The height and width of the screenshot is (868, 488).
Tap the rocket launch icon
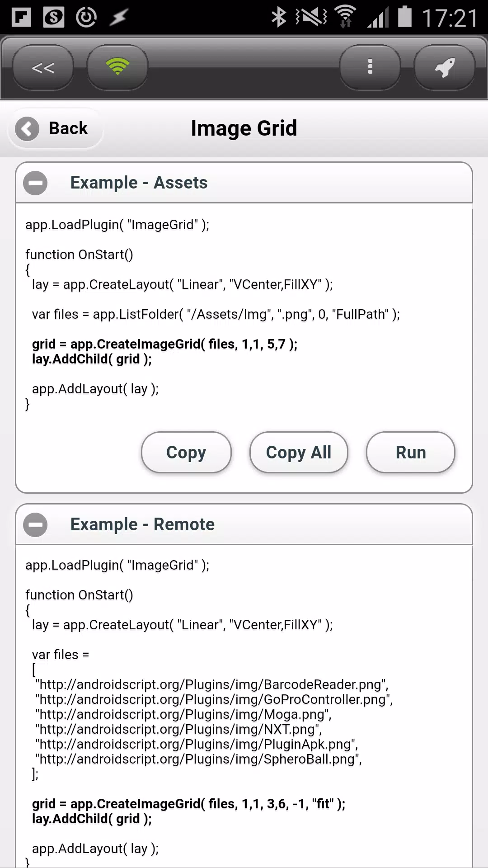tap(445, 68)
